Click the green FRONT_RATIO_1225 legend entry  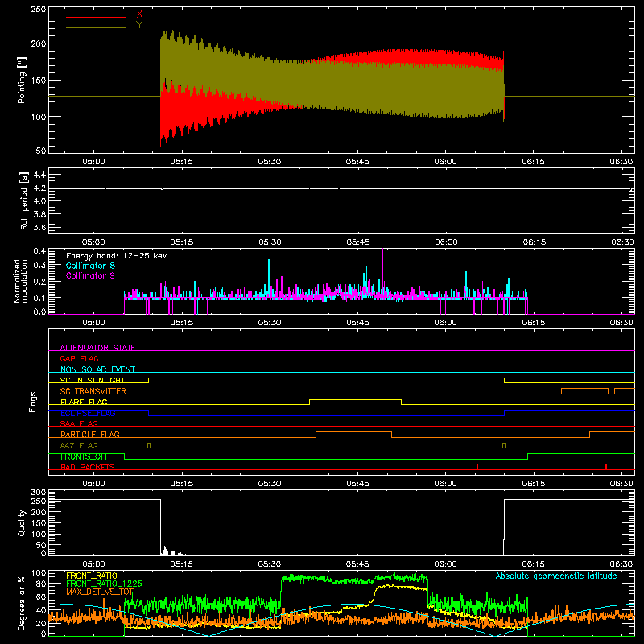click(x=104, y=584)
